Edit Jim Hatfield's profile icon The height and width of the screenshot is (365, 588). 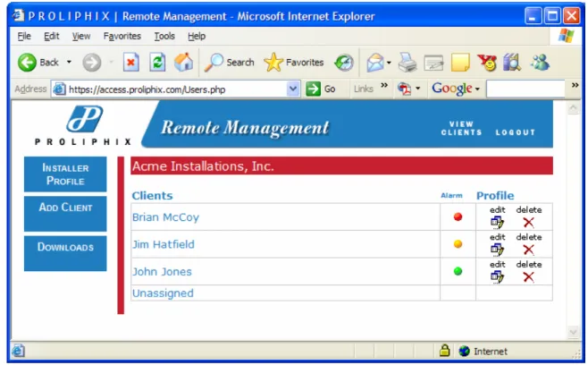point(497,250)
